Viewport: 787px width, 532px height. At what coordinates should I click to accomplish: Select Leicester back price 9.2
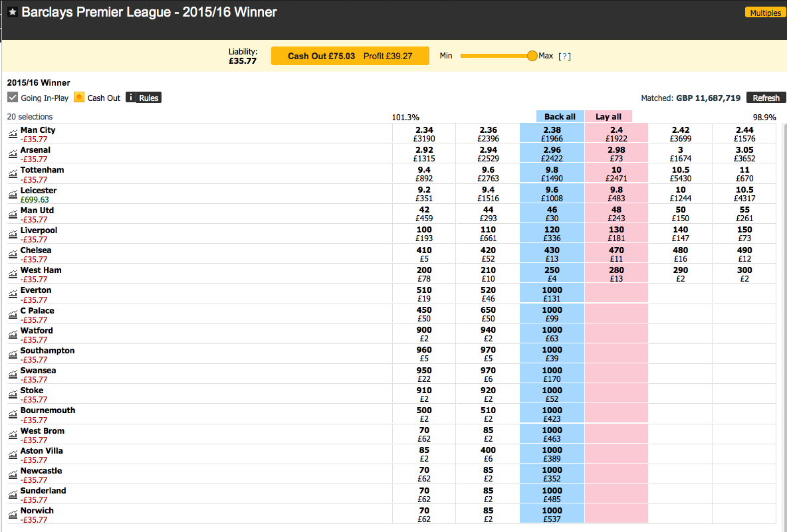(424, 194)
